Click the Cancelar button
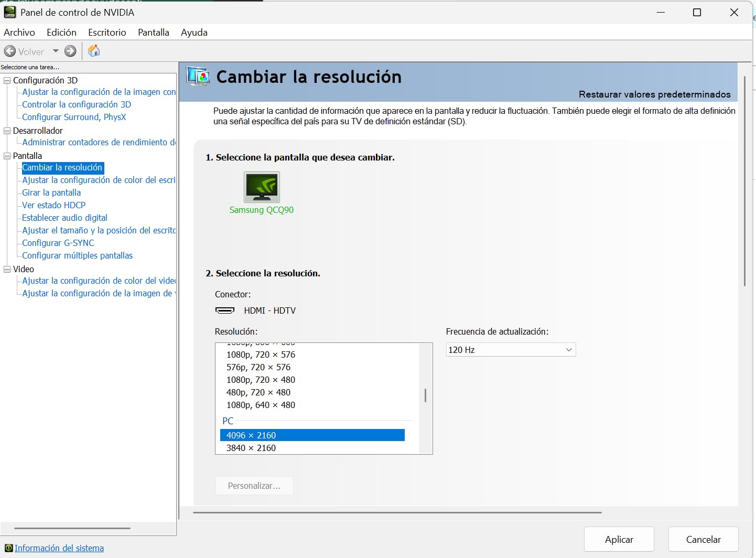Image resolution: width=756 pixels, height=558 pixels. (703, 539)
